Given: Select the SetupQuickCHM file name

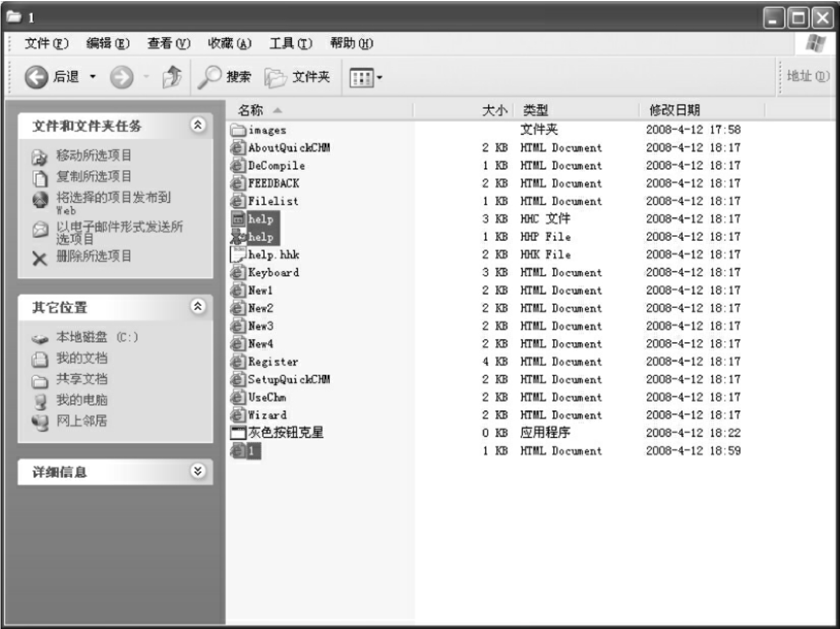Looking at the screenshot, I should click(x=289, y=380).
